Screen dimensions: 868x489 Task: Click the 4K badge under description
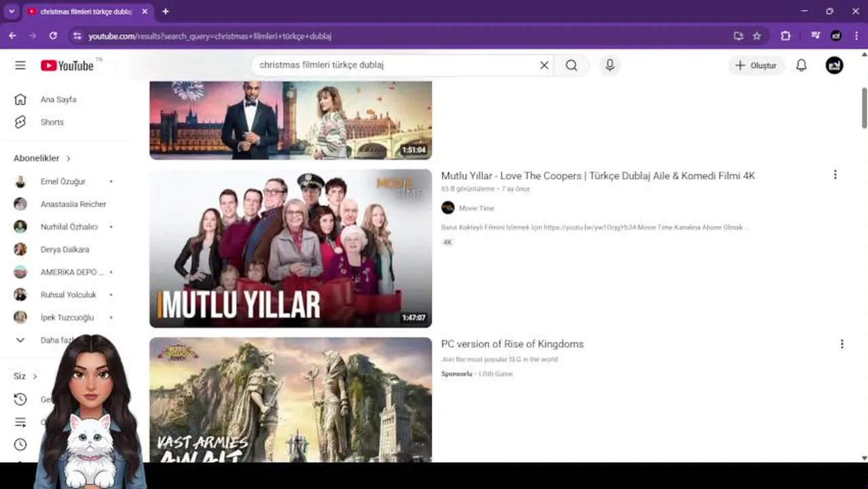[448, 242]
